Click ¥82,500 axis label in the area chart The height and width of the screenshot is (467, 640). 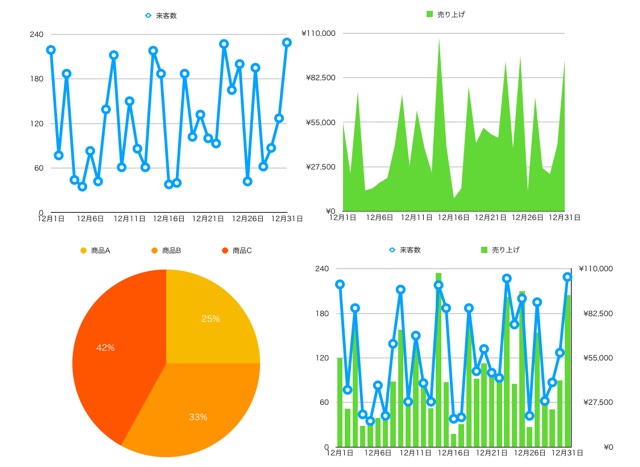coord(321,78)
